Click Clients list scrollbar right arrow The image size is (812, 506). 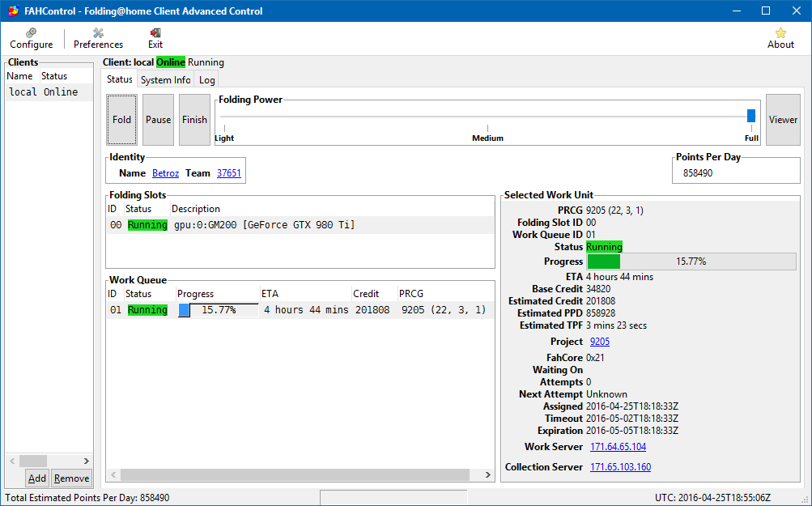tap(86, 461)
